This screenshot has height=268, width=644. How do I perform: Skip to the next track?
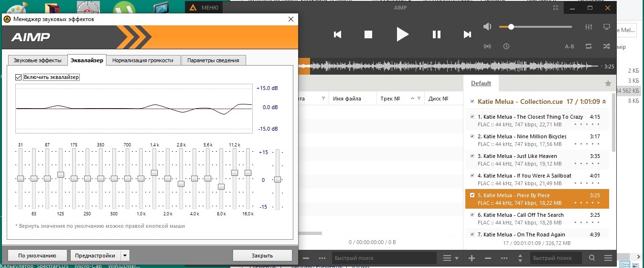[x=467, y=34]
